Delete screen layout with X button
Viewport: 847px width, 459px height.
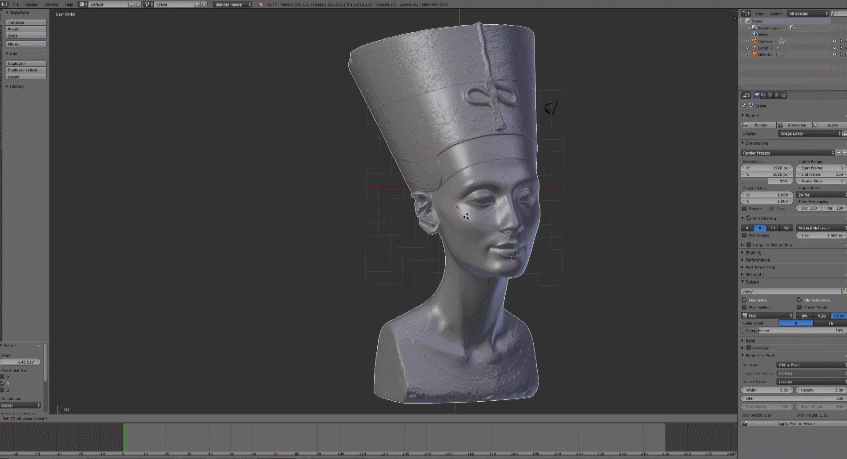click(139, 4)
